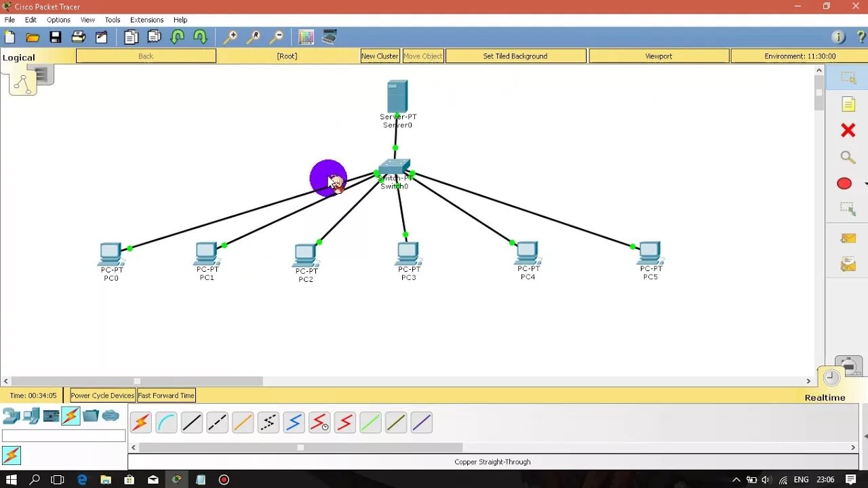Screen dimensions: 868x488
Task: Select the Resize Shape tool
Action: click(x=848, y=209)
